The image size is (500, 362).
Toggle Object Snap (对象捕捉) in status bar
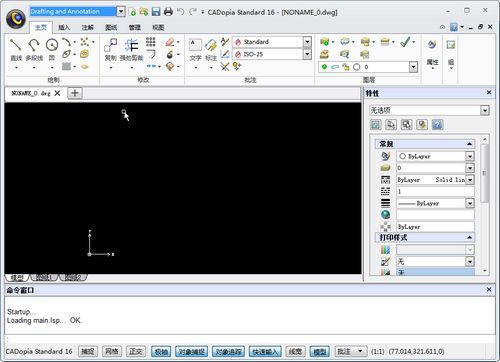(191, 351)
